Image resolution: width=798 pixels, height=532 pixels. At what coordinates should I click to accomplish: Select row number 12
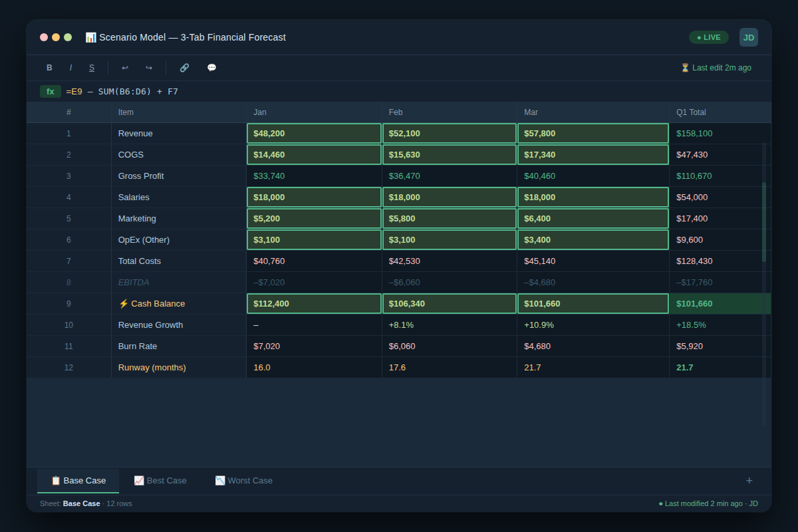coord(68,368)
